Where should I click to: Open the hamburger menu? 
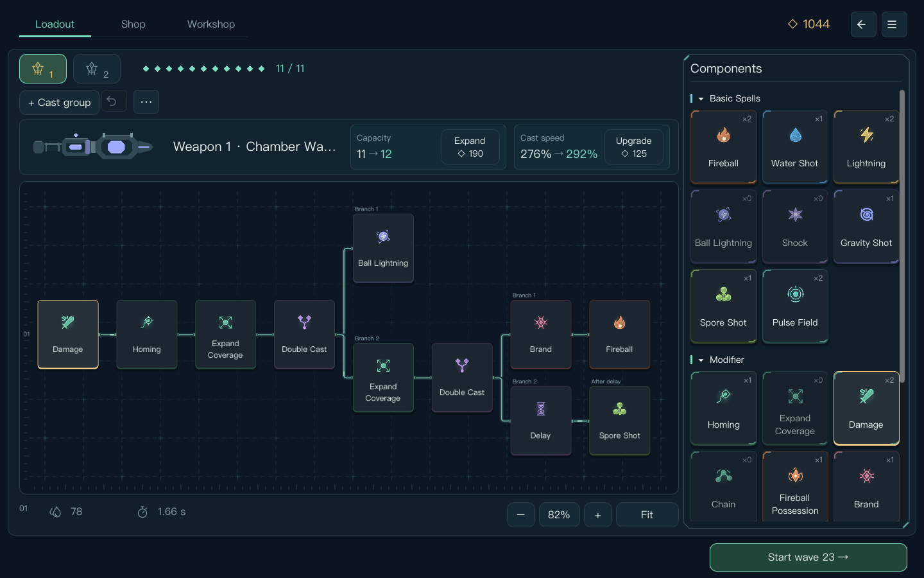click(x=894, y=24)
